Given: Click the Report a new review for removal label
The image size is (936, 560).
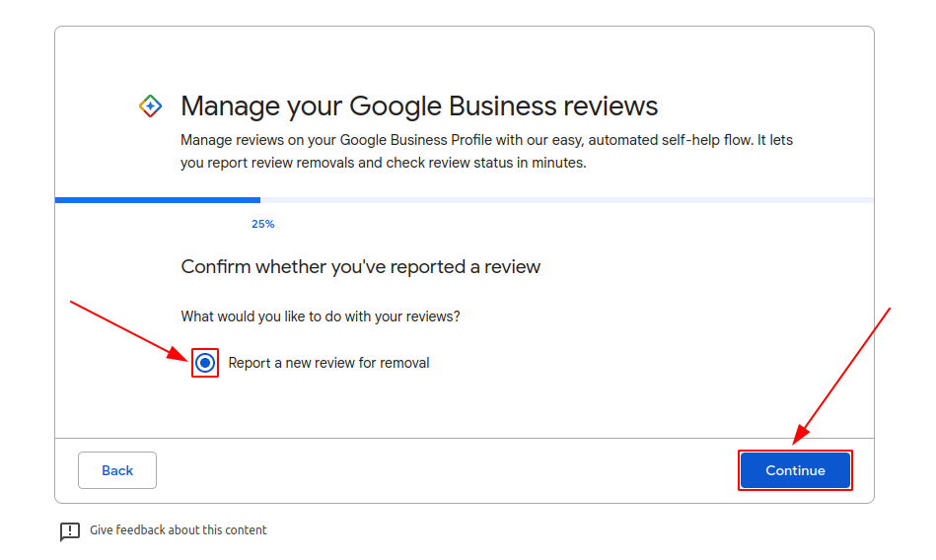Looking at the screenshot, I should point(328,363).
